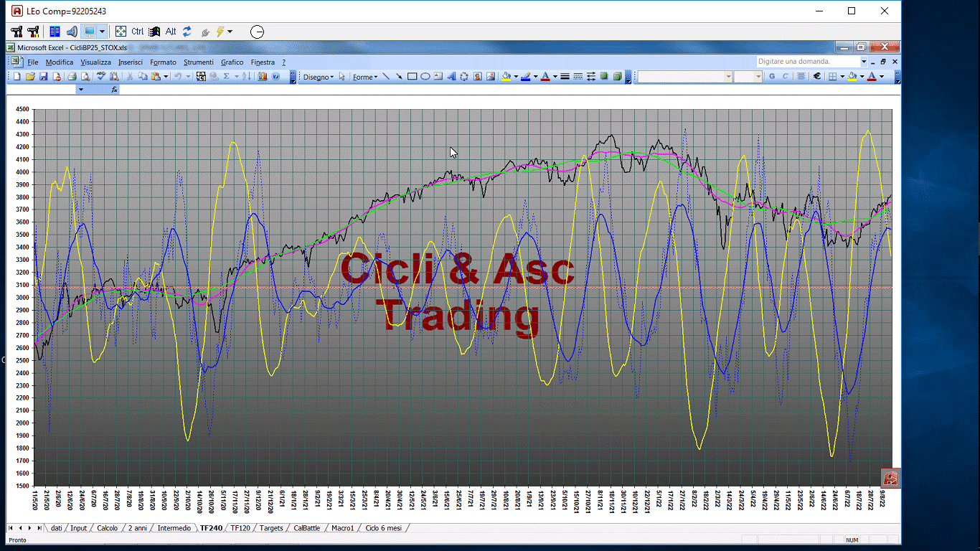Click the Dash Style icon

pyautogui.click(x=578, y=76)
